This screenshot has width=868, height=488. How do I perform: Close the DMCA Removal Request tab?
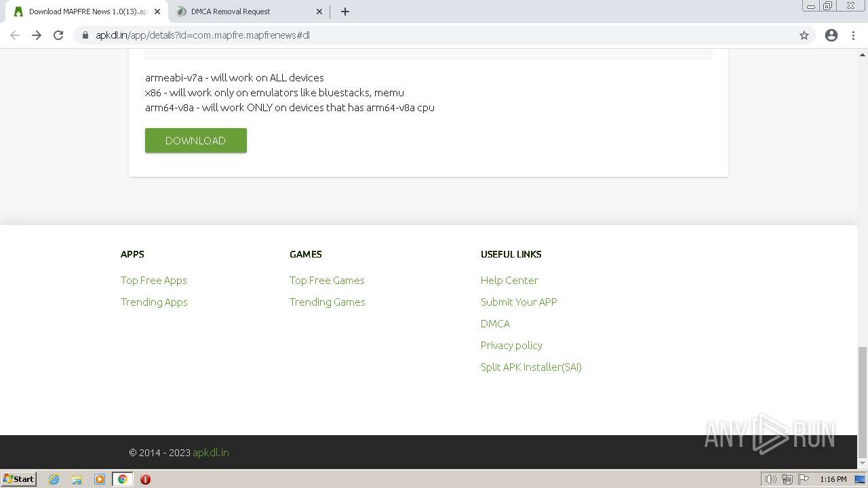click(x=319, y=12)
